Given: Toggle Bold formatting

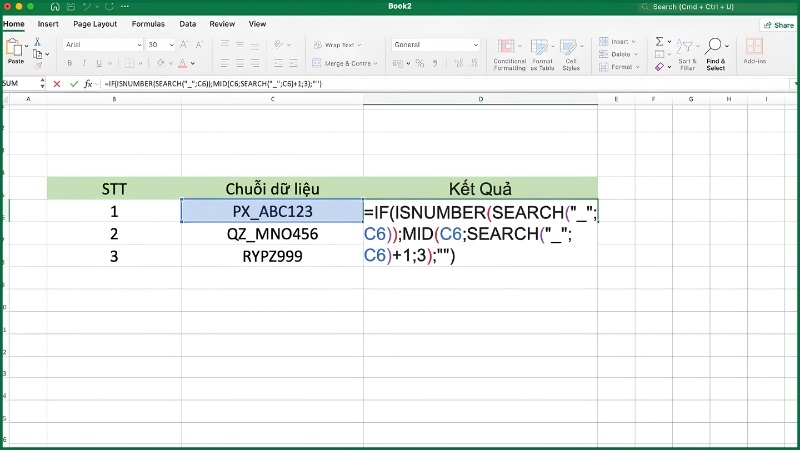Looking at the screenshot, I should (70, 63).
